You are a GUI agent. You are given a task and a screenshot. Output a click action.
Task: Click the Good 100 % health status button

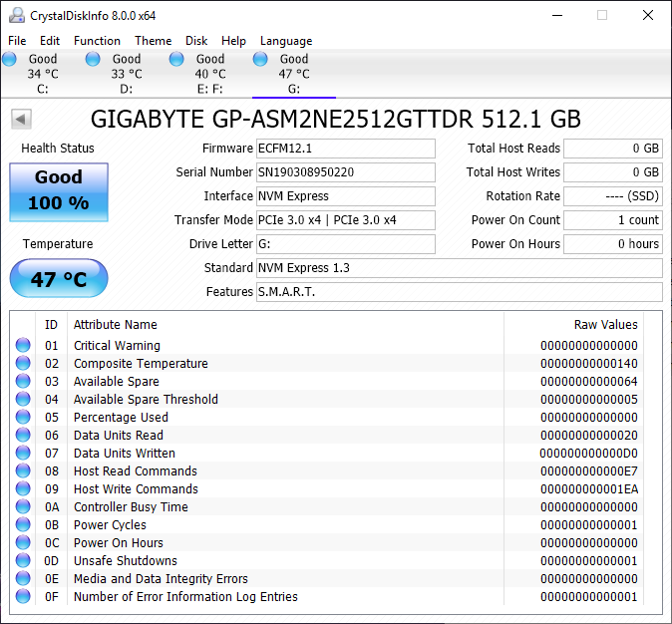coord(59,192)
